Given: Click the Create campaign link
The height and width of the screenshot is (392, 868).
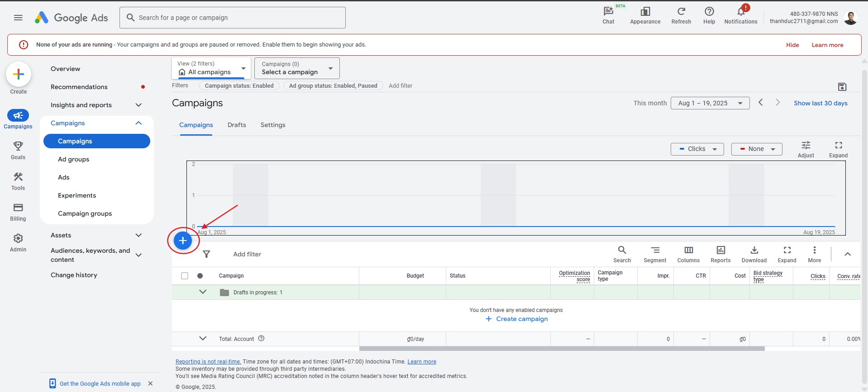Looking at the screenshot, I should tap(517, 319).
